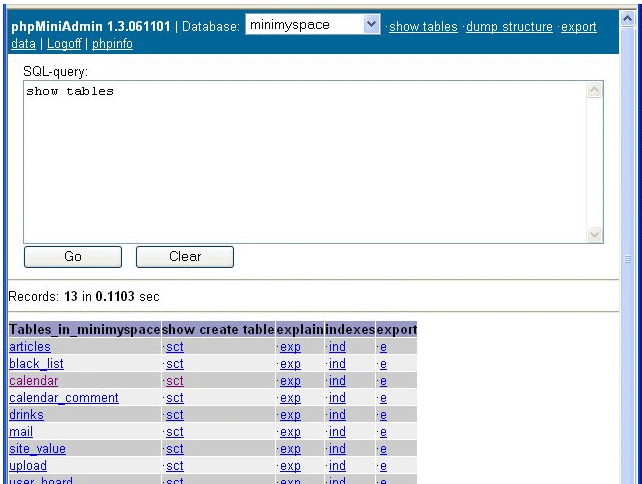This screenshot has width=642, height=484.
Task: Click the export data link
Action: (578, 27)
